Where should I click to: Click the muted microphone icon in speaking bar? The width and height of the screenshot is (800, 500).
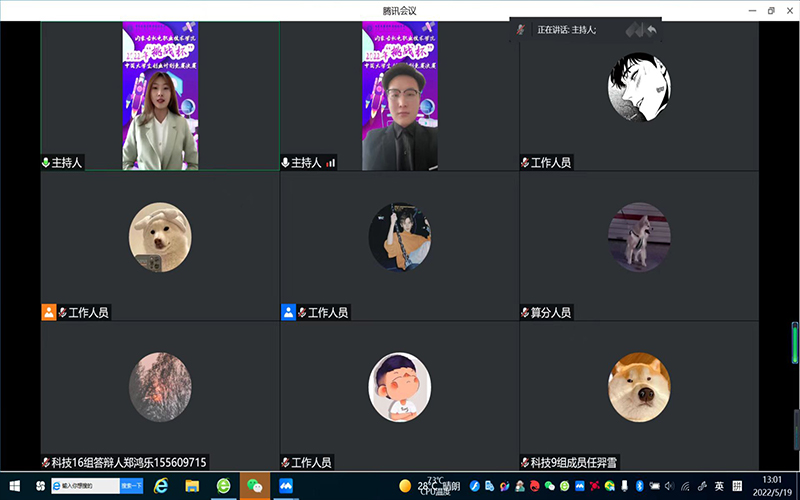click(x=521, y=30)
